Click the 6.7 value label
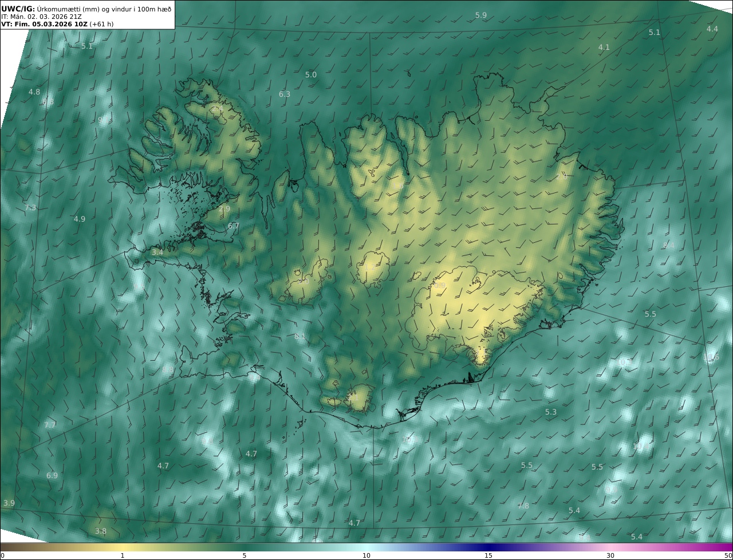 click(x=233, y=226)
